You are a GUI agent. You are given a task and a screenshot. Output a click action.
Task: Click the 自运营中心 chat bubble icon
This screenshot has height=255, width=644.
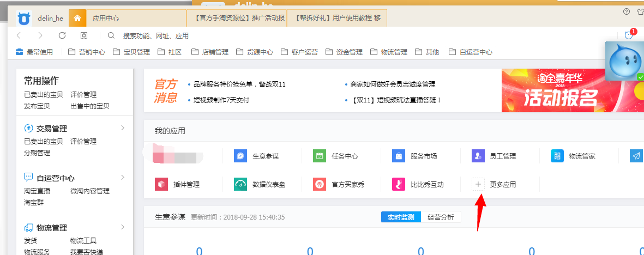tap(28, 178)
